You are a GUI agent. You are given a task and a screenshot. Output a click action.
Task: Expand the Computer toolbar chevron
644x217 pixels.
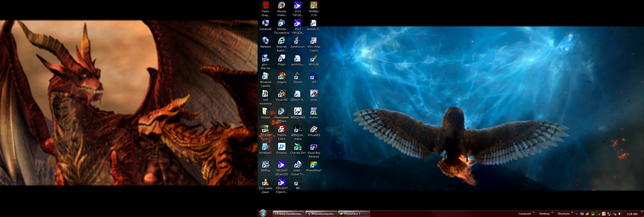tap(534, 213)
